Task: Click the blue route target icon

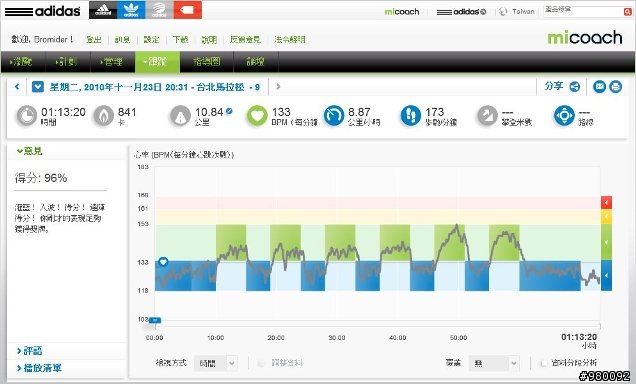Action: tap(564, 116)
